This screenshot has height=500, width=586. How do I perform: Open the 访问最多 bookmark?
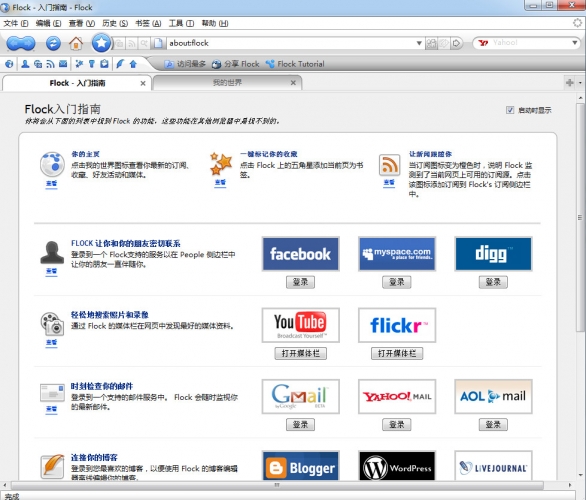pos(185,64)
